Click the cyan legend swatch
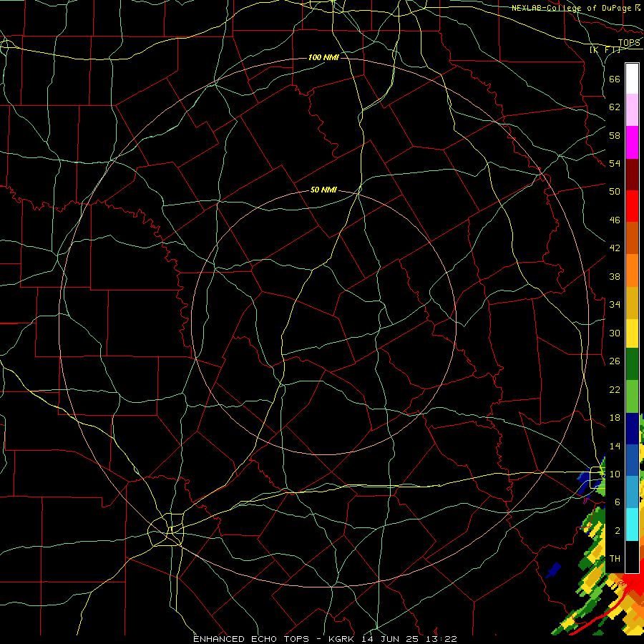 632,525
